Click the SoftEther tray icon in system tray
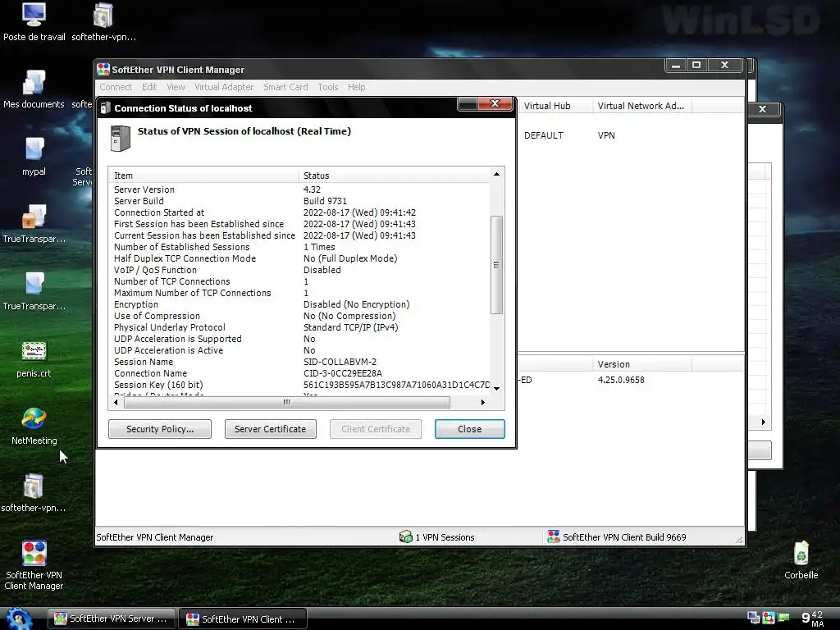This screenshot has height=630, width=840. [x=769, y=619]
